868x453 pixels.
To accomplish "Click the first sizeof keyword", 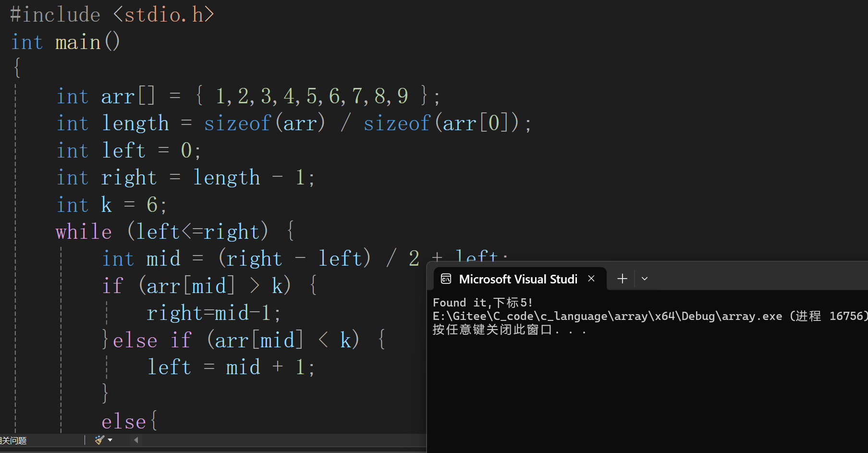I will (x=237, y=123).
